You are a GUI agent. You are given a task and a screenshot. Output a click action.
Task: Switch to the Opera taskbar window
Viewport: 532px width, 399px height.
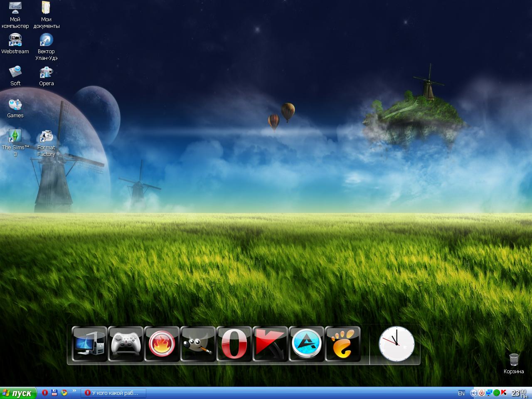(113, 393)
